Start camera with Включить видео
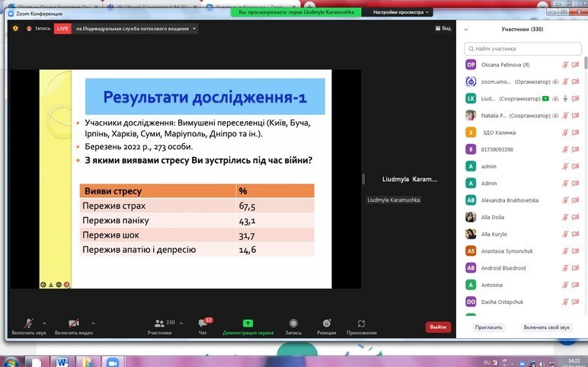 click(73, 326)
